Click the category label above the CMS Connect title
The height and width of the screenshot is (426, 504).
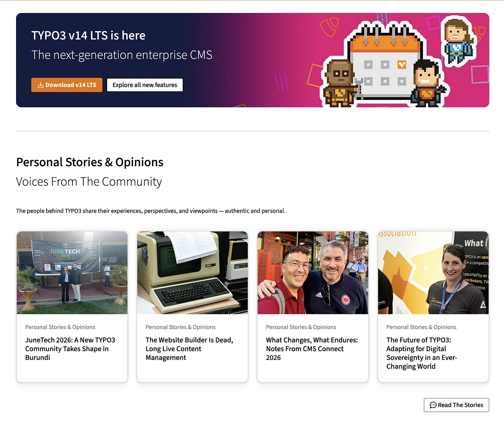pyautogui.click(x=301, y=327)
